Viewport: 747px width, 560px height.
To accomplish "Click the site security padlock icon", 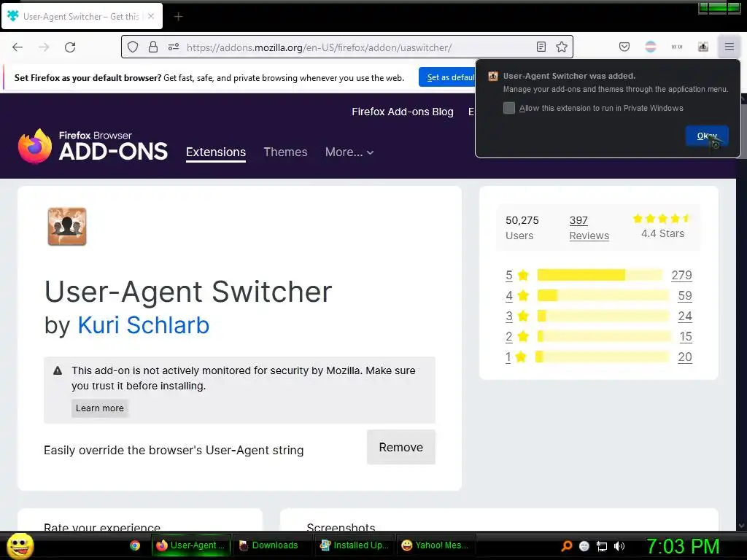I will click(153, 47).
